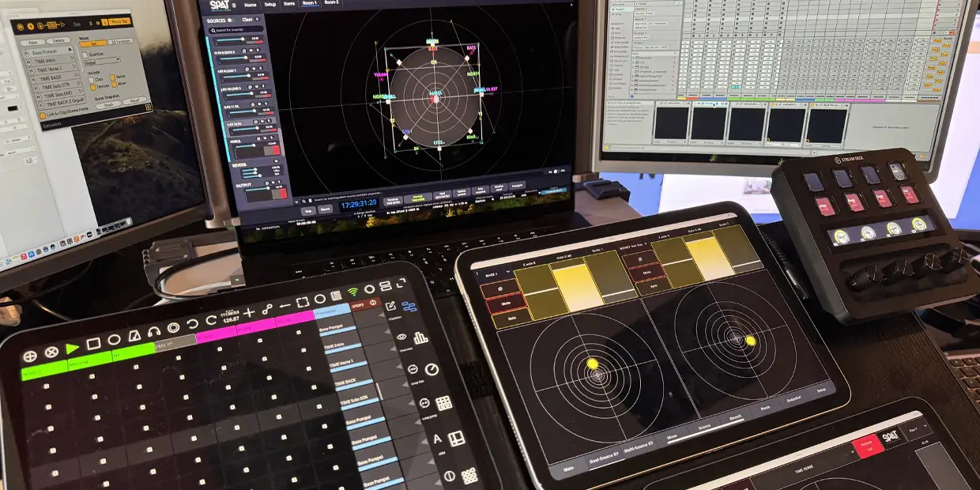The image size is (980, 490).
Task: Tap the keypad grid icon on left iPad side panel
Action: pyautogui.click(x=443, y=403)
